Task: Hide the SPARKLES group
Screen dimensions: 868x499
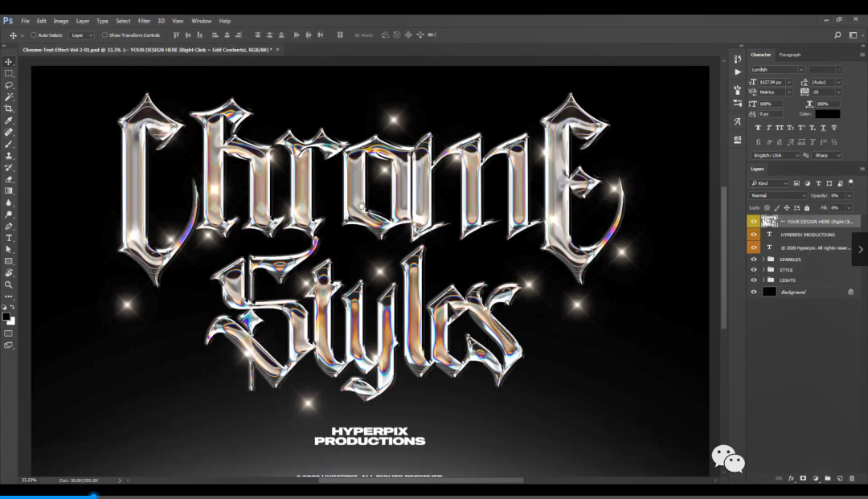Action: pyautogui.click(x=753, y=260)
